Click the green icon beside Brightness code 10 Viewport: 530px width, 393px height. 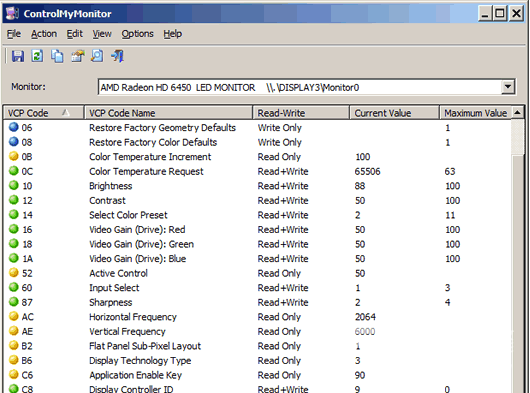click(x=14, y=185)
